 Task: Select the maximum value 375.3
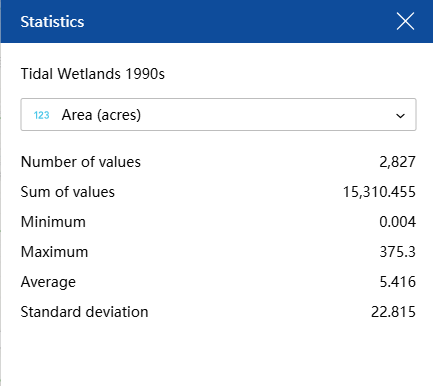click(397, 252)
